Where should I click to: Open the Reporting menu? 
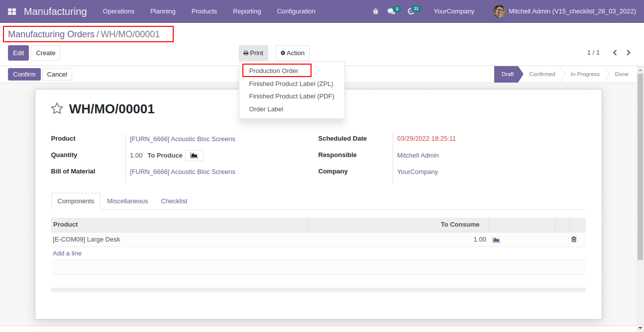247,11
